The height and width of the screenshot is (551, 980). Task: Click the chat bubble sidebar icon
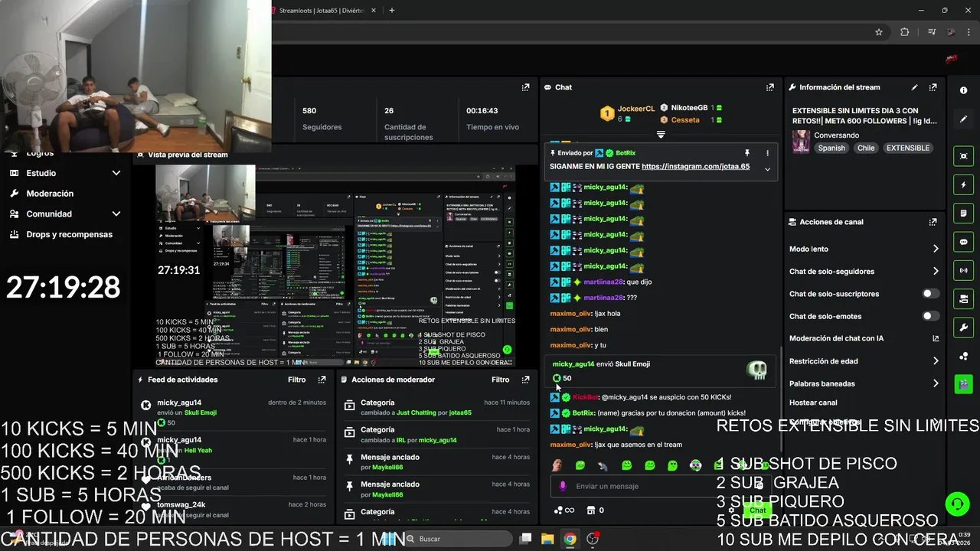[x=963, y=242]
